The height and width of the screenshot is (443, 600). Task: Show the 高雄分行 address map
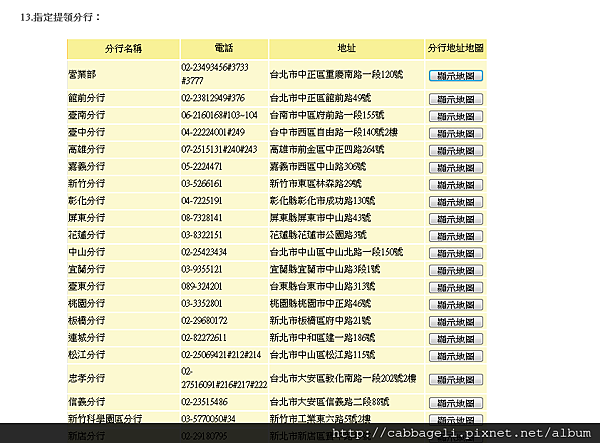click(456, 151)
